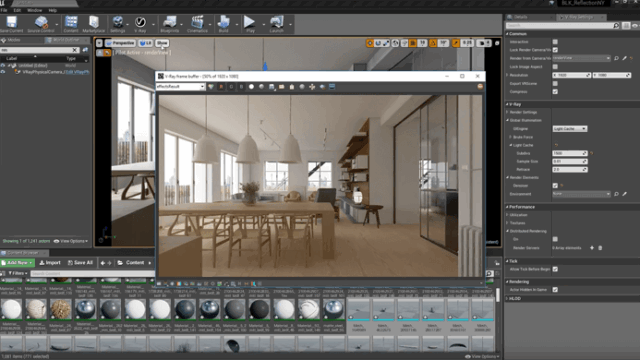Uncheck the Denoiser checkbox
The image size is (640, 360).
point(555,185)
